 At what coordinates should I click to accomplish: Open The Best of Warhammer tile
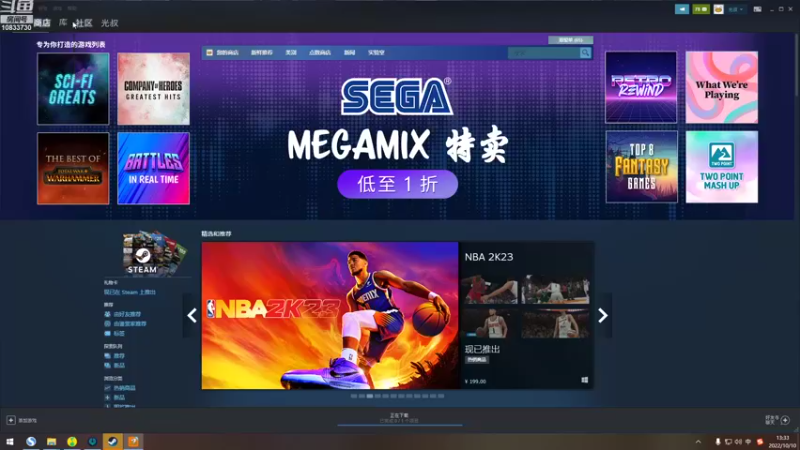[73, 168]
